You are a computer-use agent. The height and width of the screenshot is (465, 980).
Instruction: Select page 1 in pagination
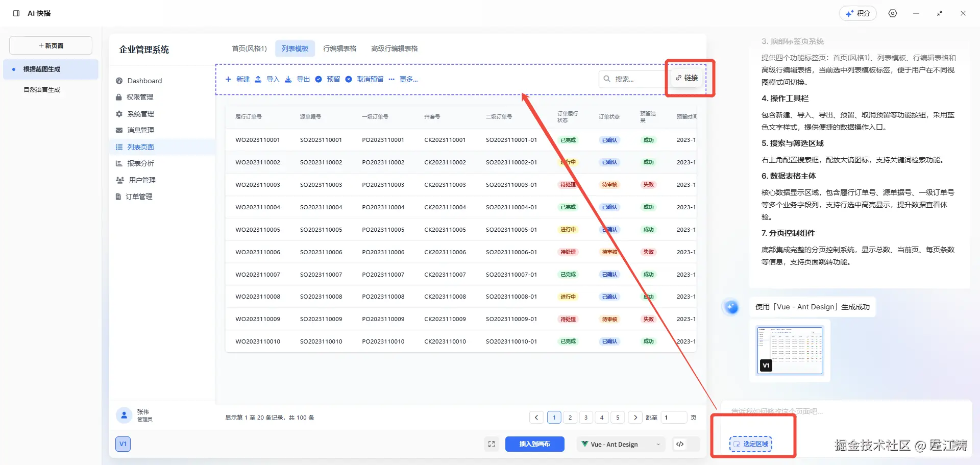554,418
